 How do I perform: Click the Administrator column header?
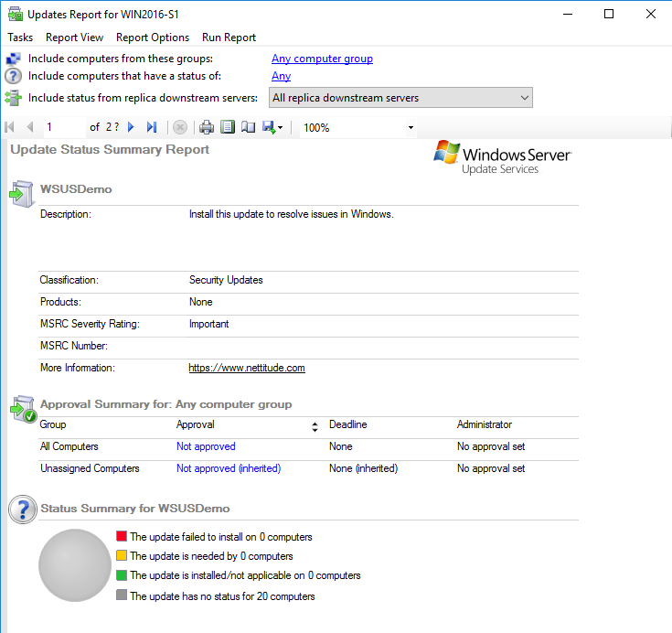pyautogui.click(x=485, y=424)
